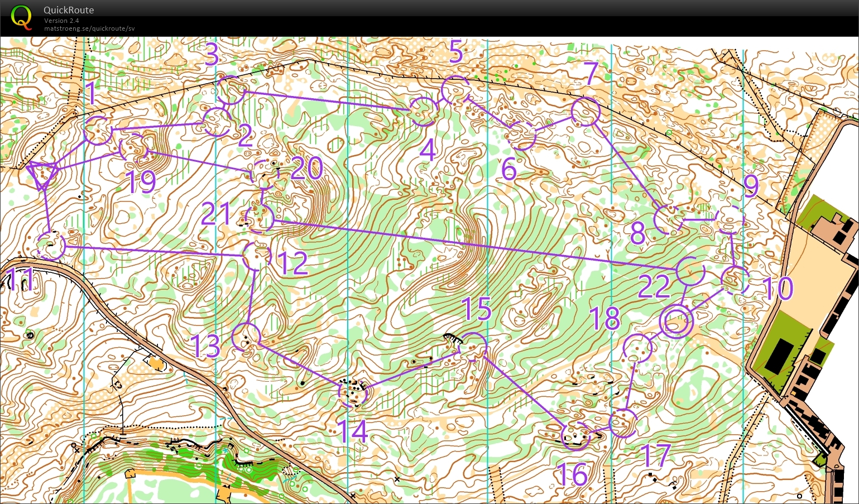This screenshot has width=859, height=504.
Task: Select control circle 21
Action: [x=260, y=218]
